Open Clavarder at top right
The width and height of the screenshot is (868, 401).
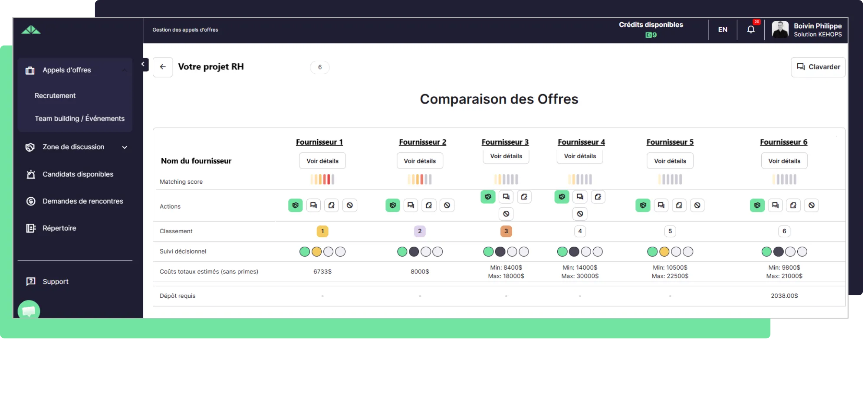point(818,67)
